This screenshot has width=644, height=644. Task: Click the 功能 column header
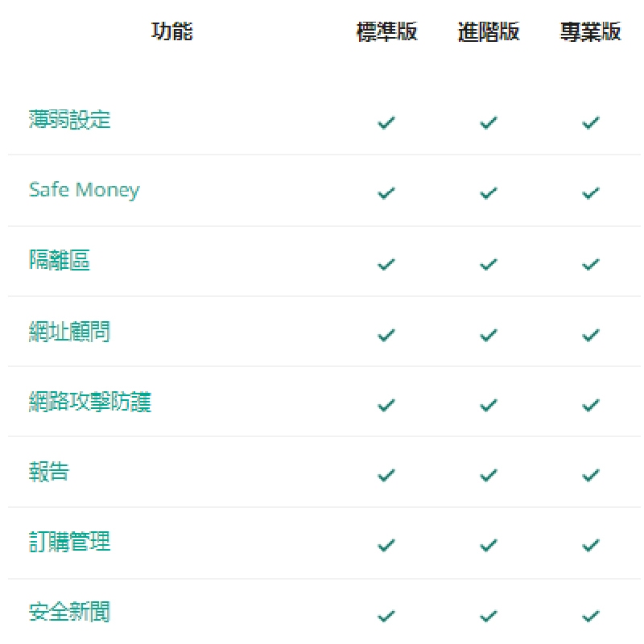click(172, 32)
